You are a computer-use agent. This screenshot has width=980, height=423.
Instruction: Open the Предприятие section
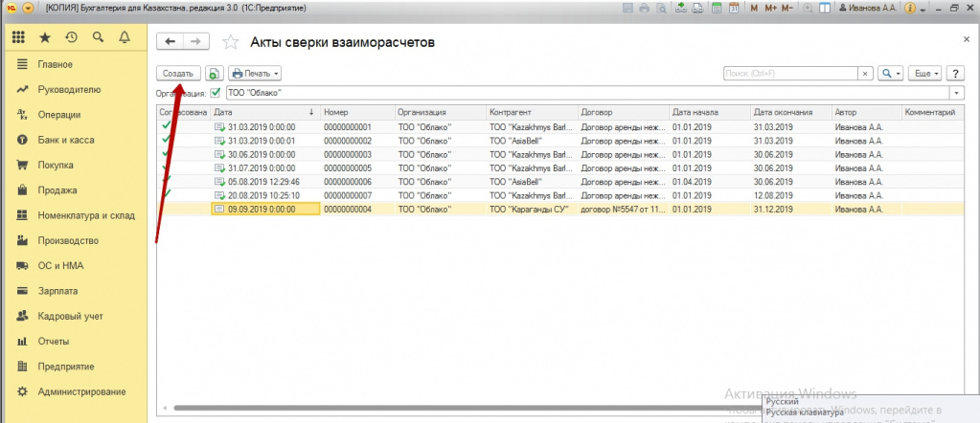point(66,367)
